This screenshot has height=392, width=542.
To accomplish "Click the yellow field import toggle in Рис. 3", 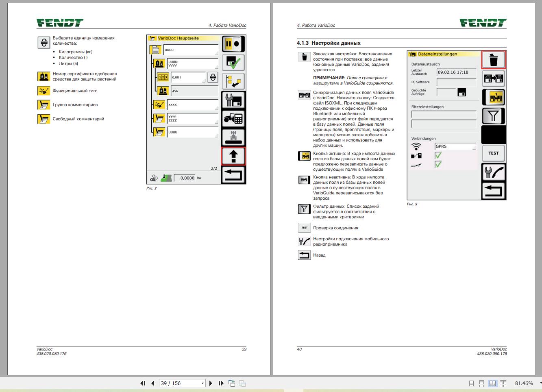I will click(x=494, y=97).
